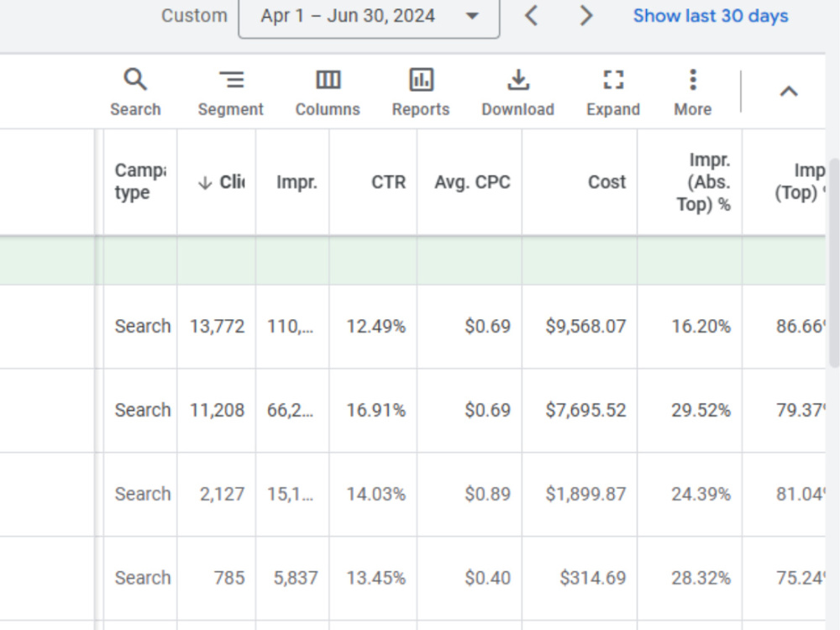Go to the next date range
The height and width of the screenshot is (630, 840).
(x=586, y=15)
